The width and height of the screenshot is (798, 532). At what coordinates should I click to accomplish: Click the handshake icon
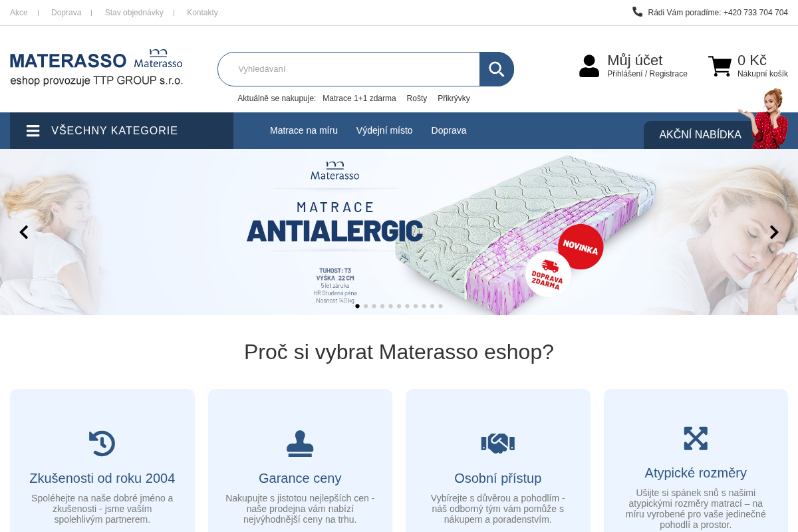(x=498, y=444)
